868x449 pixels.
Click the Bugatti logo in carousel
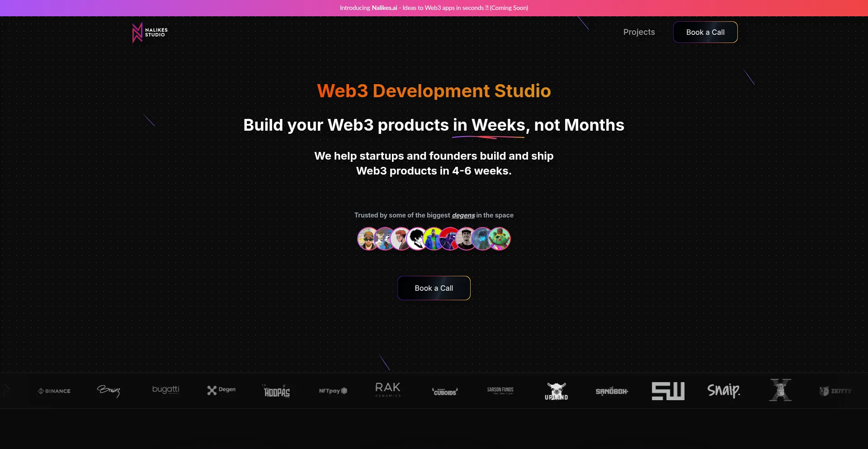pyautogui.click(x=165, y=390)
